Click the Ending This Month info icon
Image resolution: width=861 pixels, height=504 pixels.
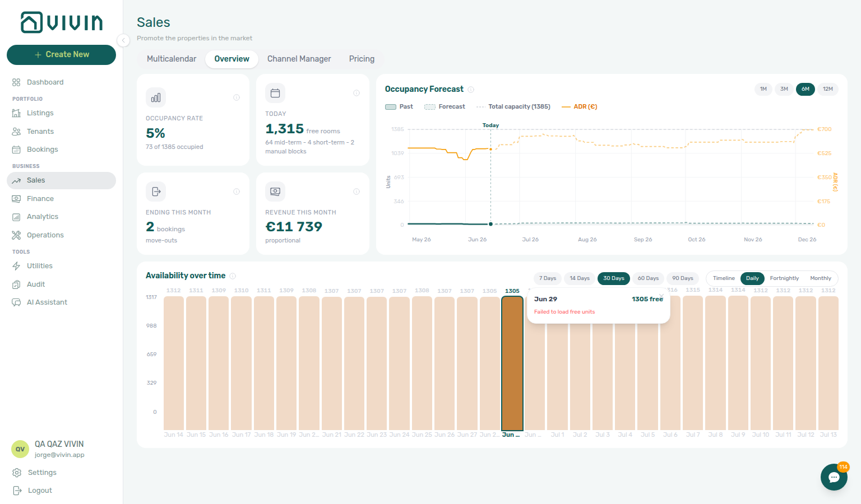pyautogui.click(x=237, y=192)
